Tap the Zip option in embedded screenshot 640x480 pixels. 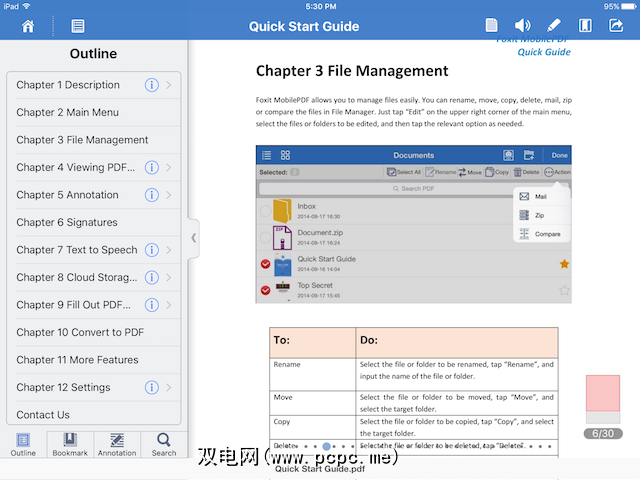point(541,215)
